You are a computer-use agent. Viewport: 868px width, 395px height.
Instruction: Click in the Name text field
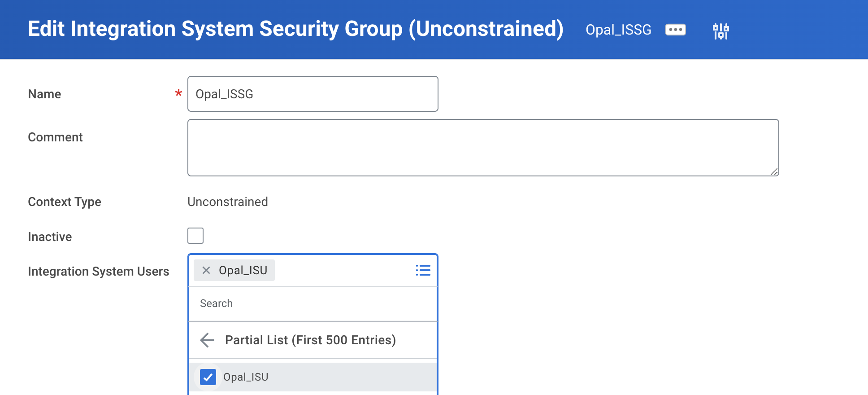[312, 94]
